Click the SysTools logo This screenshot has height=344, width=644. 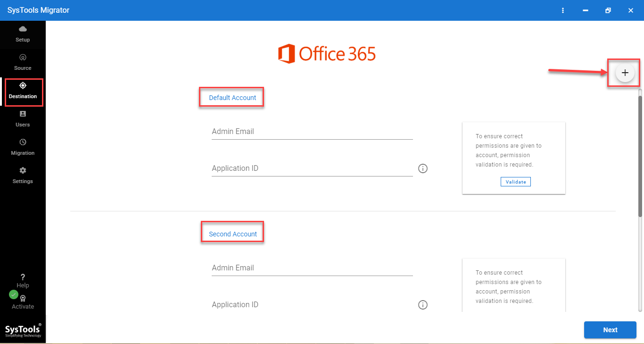pos(23,330)
